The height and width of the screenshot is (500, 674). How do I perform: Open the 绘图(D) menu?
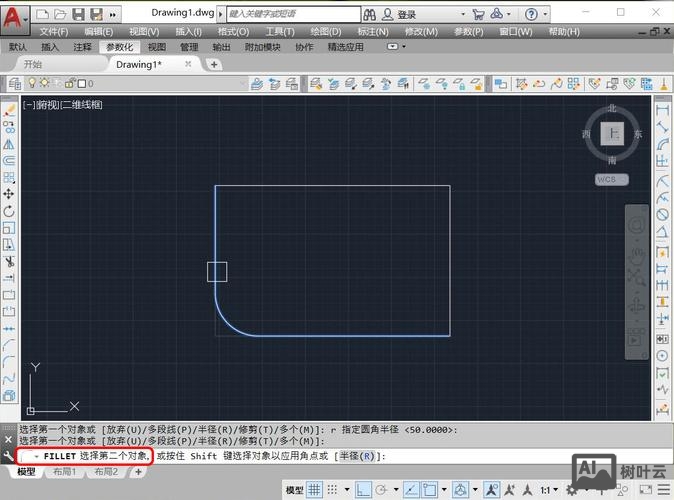[325, 31]
